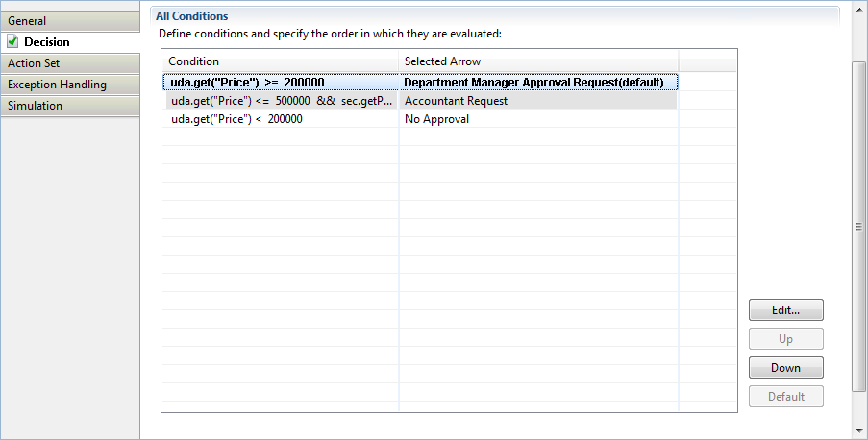Click the scrollbar's down arrow

[859, 431]
